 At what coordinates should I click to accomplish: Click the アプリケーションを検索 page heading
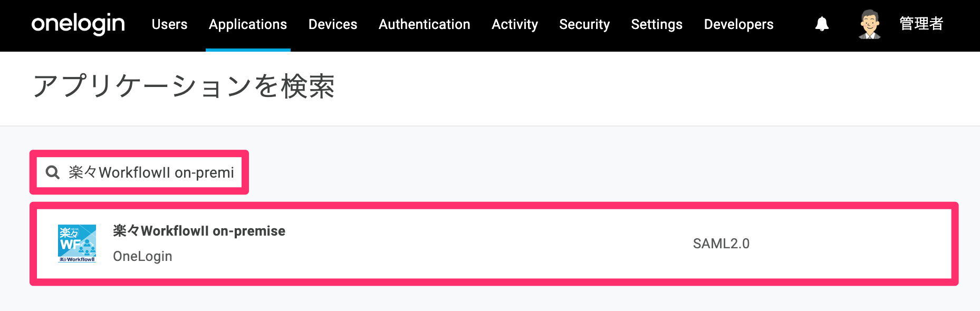click(184, 86)
